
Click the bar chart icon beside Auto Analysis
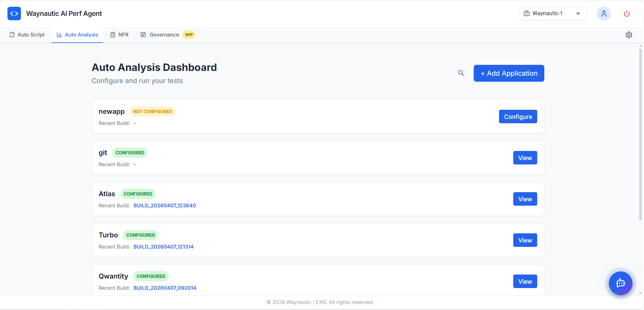59,34
